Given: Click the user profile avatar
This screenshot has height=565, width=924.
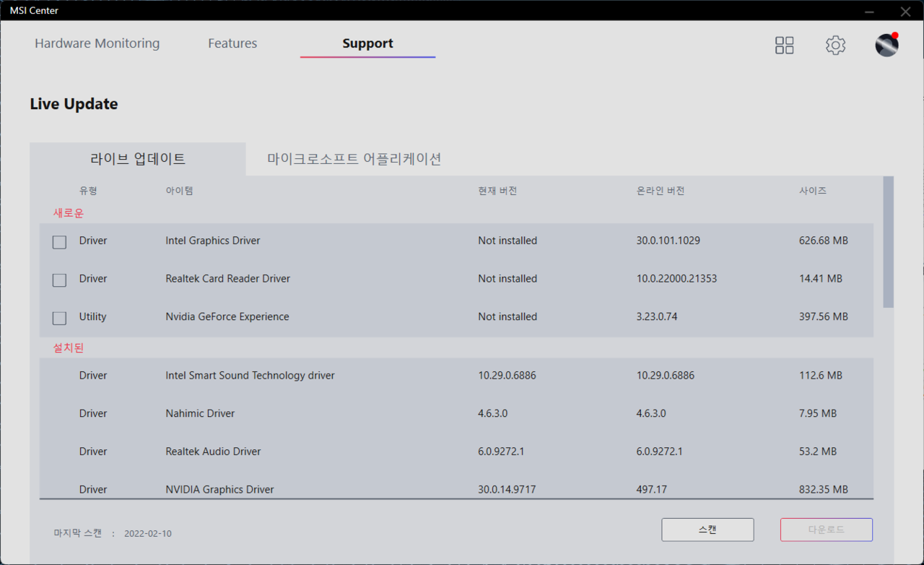Looking at the screenshot, I should tap(886, 46).
